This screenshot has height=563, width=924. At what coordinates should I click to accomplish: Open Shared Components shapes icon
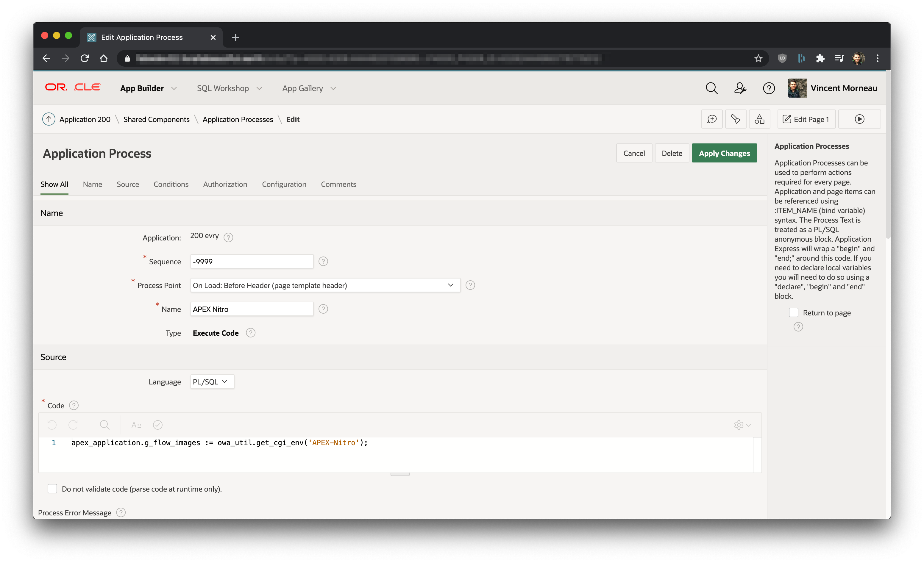pos(759,119)
